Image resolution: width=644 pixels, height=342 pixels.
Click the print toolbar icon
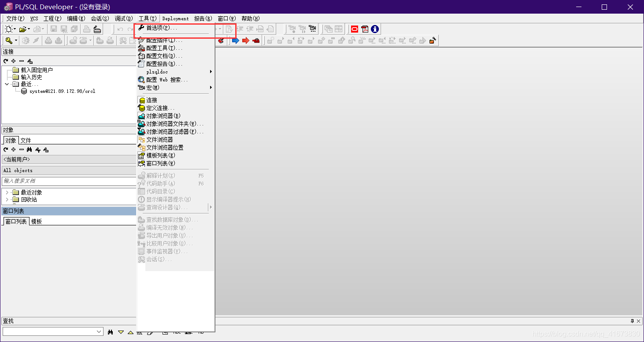pyautogui.click(x=87, y=29)
